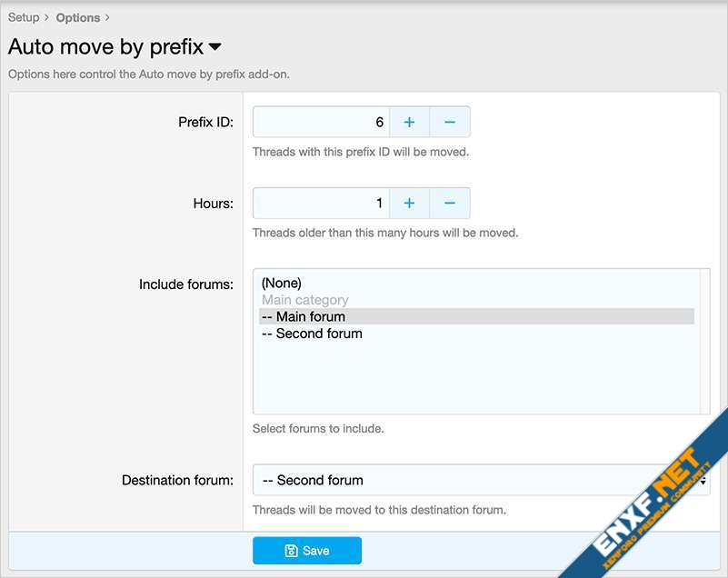Click the minus icon for Hours

click(449, 203)
